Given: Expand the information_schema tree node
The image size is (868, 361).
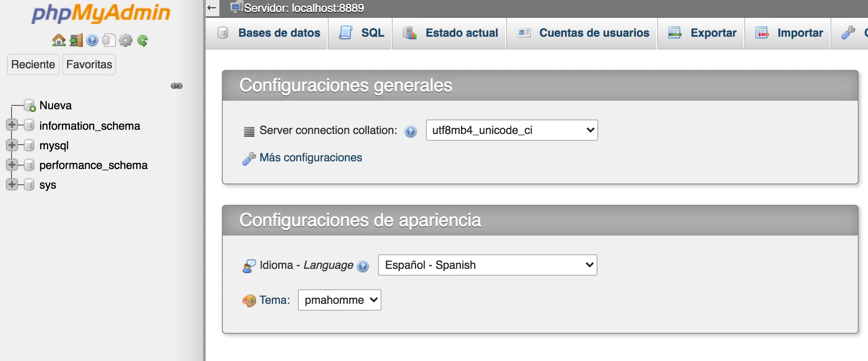Looking at the screenshot, I should click(x=12, y=125).
